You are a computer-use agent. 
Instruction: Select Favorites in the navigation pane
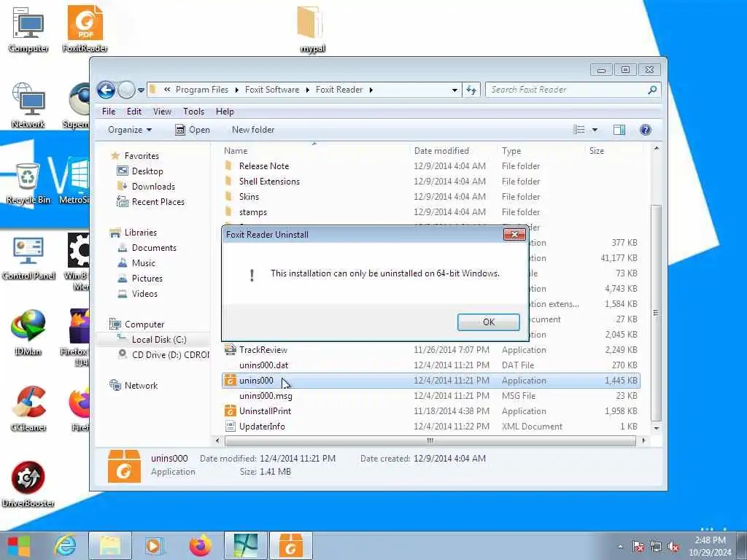pos(142,156)
